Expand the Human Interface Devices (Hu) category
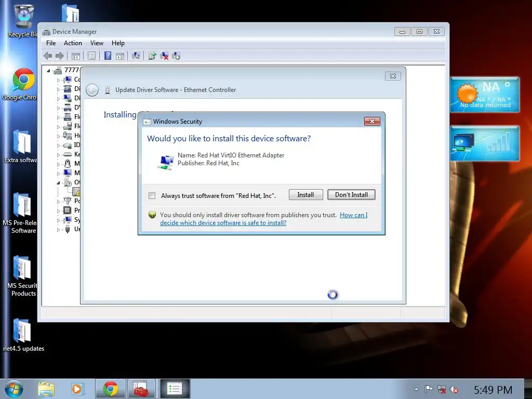Screen dimensions: 532x399 [x=58, y=136]
